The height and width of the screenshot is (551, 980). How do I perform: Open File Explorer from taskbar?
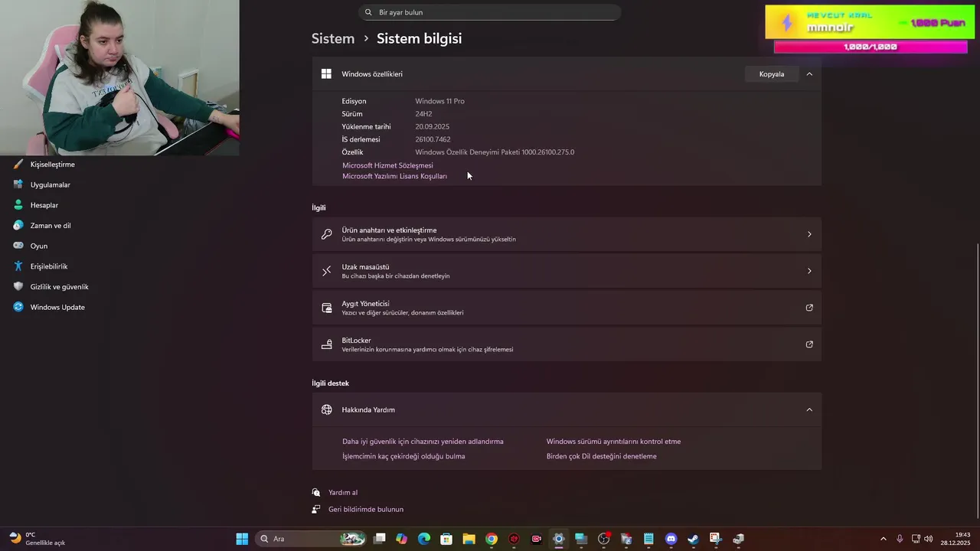coord(469,539)
